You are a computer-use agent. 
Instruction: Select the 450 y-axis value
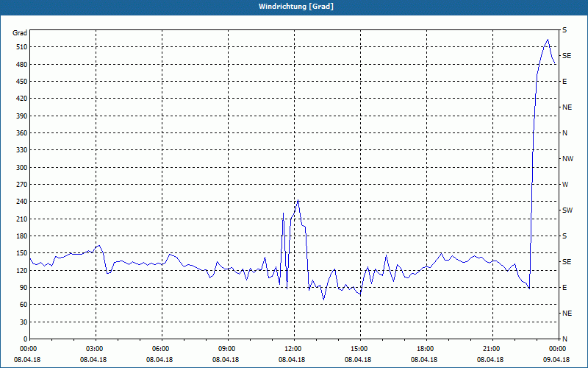click(x=22, y=82)
